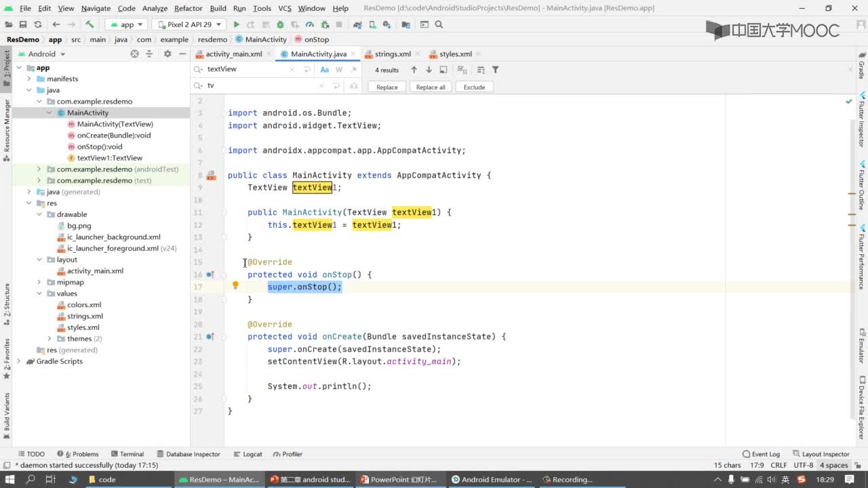Toggle Words option W in find bar

(x=339, y=69)
